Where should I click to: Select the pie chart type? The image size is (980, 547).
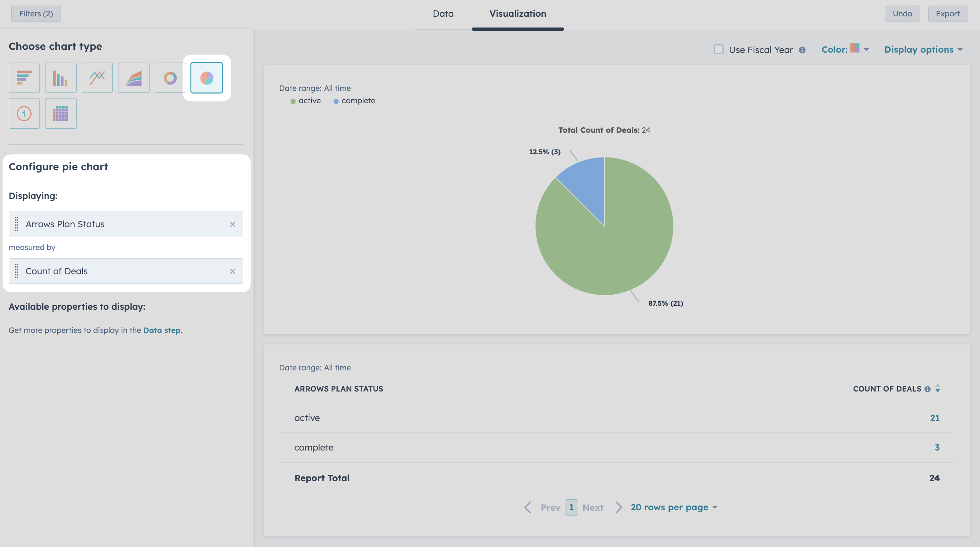(x=207, y=77)
